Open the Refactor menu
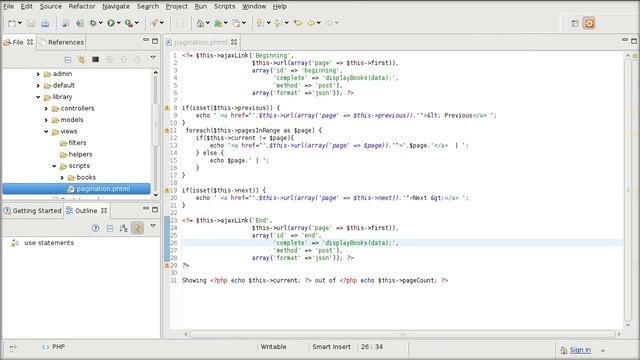The image size is (640, 360). pyautogui.click(x=82, y=6)
